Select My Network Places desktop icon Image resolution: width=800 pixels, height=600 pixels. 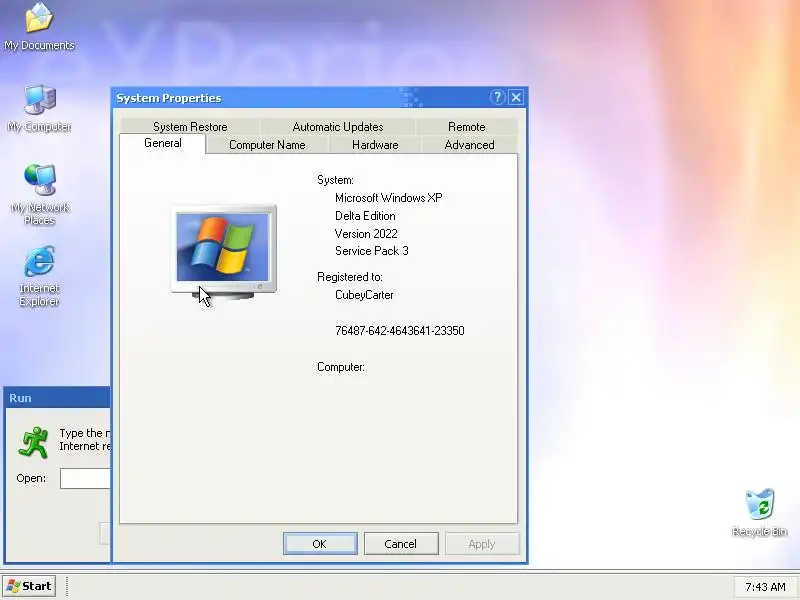point(39,195)
